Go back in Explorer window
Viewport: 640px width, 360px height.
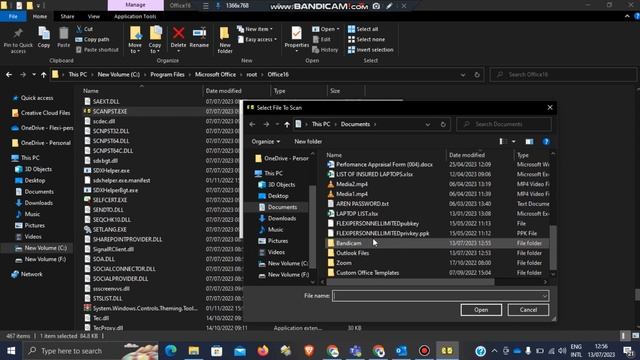tap(9, 75)
